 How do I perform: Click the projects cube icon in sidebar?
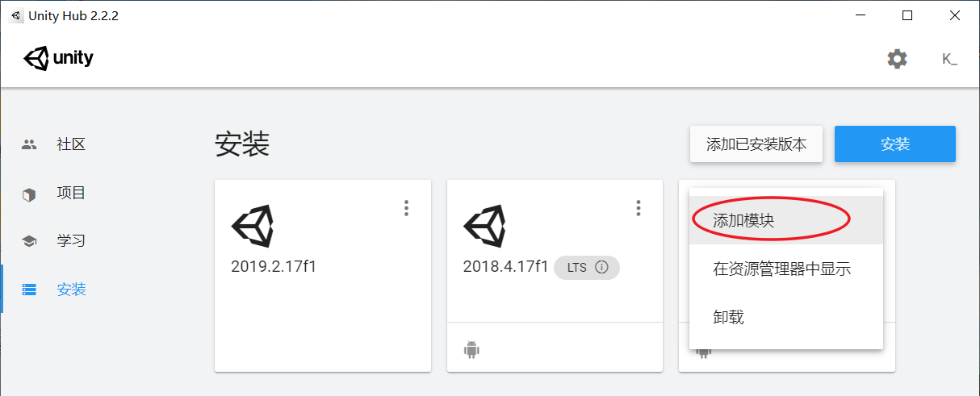29,194
